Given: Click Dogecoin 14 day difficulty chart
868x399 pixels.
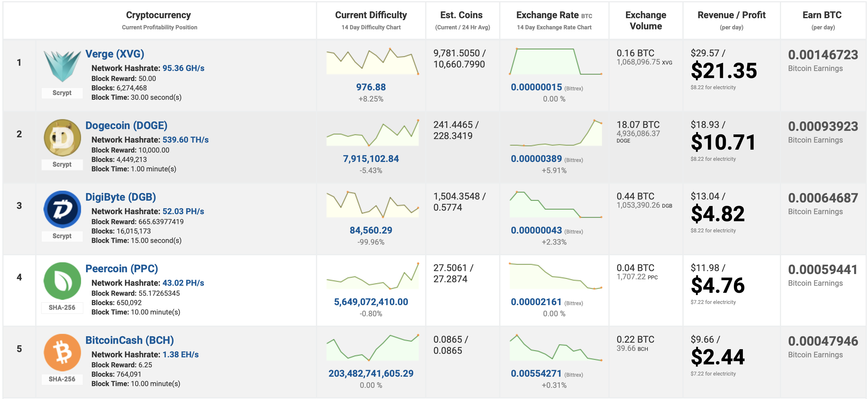Looking at the screenshot, I should pyautogui.click(x=372, y=133).
